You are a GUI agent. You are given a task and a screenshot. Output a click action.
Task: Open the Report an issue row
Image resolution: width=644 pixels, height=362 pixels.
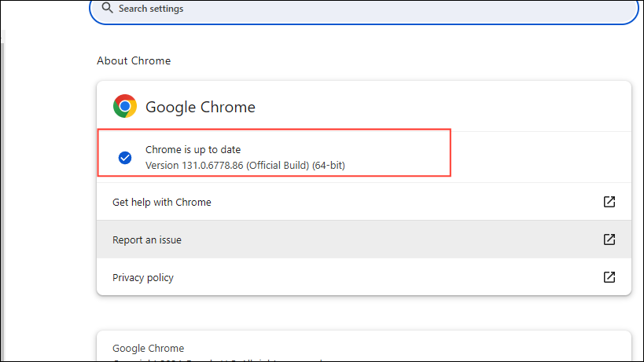[x=364, y=240]
